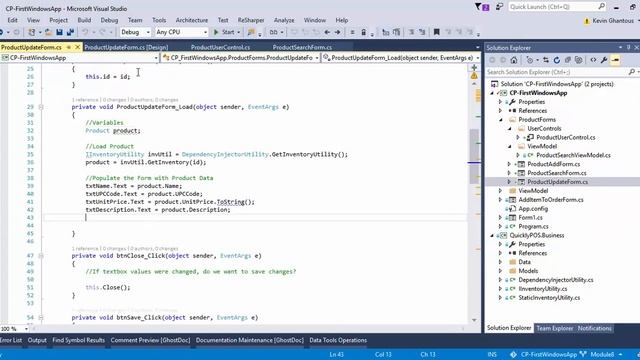Open the Architecture menu
640x360 pixels.
pos(191,20)
